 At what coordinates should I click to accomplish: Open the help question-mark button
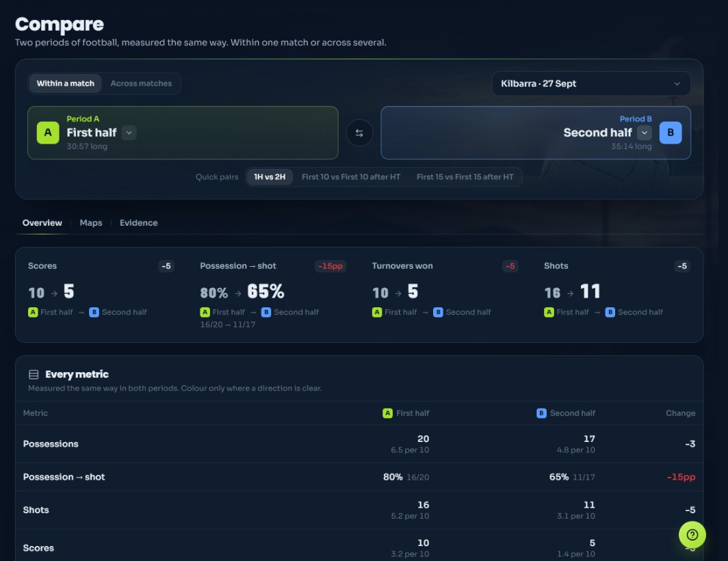[692, 534]
